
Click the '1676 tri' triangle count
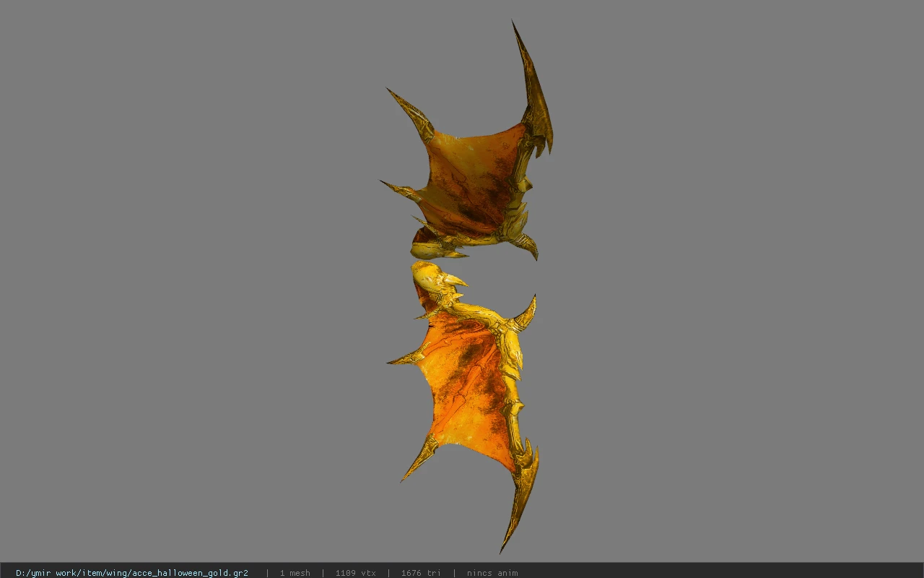(421, 573)
